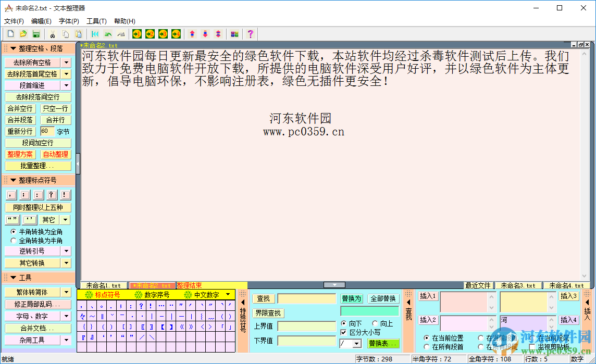Check the 监视剪贴板 option
The height and width of the screenshot is (364, 596).
[531, 346]
